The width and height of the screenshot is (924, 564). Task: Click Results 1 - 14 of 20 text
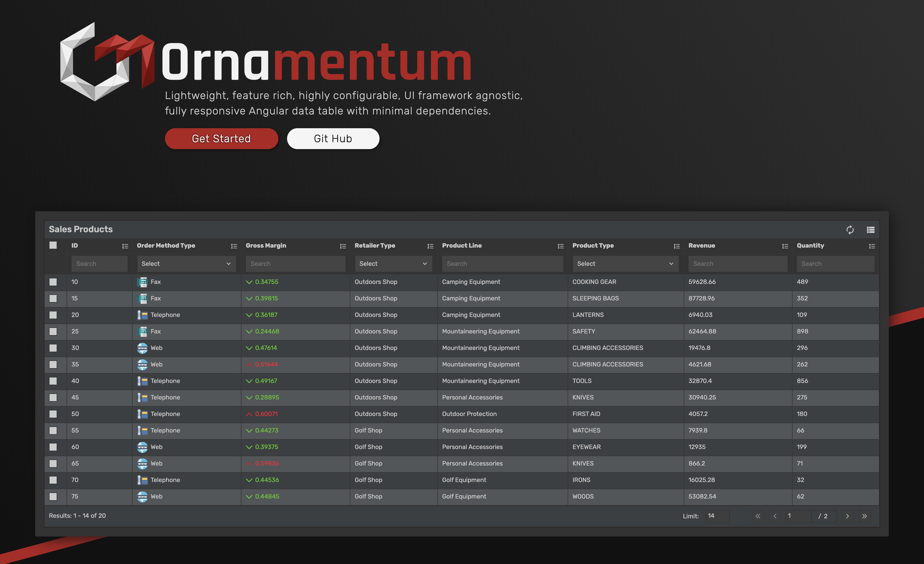pyautogui.click(x=77, y=516)
